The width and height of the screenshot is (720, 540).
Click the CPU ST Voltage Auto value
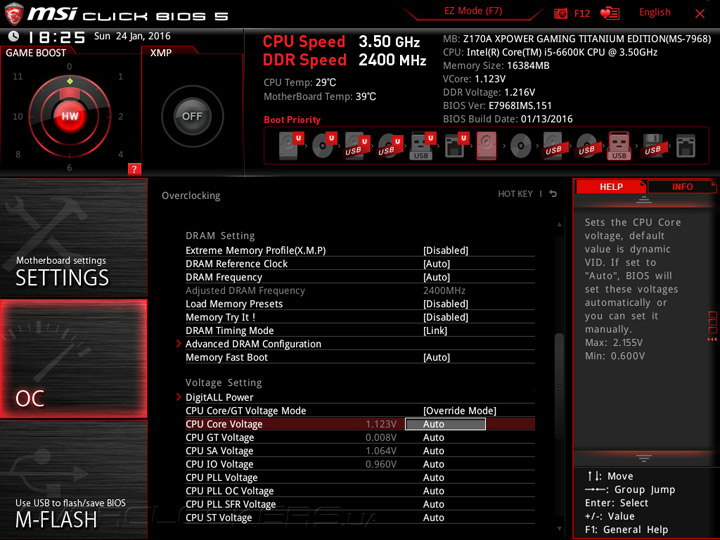[433, 517]
